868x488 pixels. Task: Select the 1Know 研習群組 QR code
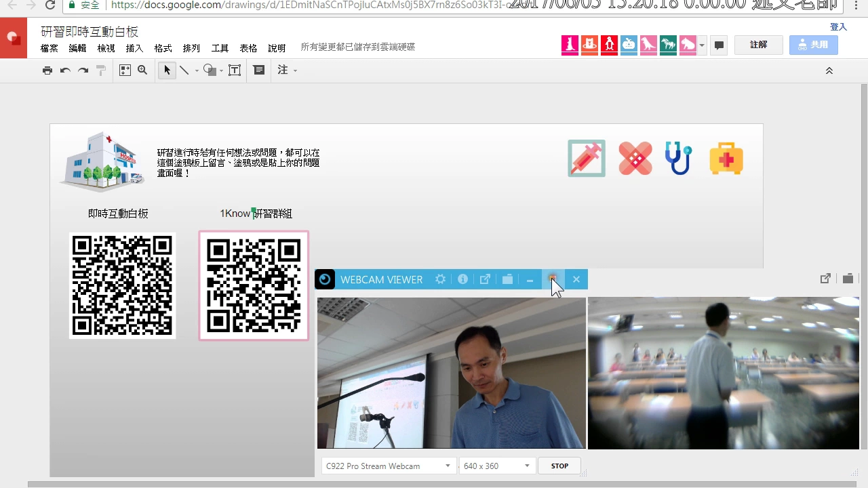tap(254, 285)
